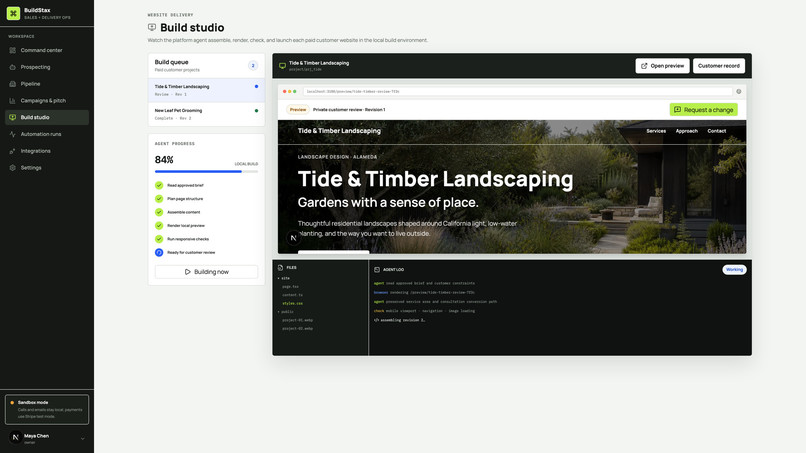Click the monitor icon beside Build studio heading
This screenshot has width=806, height=453.
point(152,27)
